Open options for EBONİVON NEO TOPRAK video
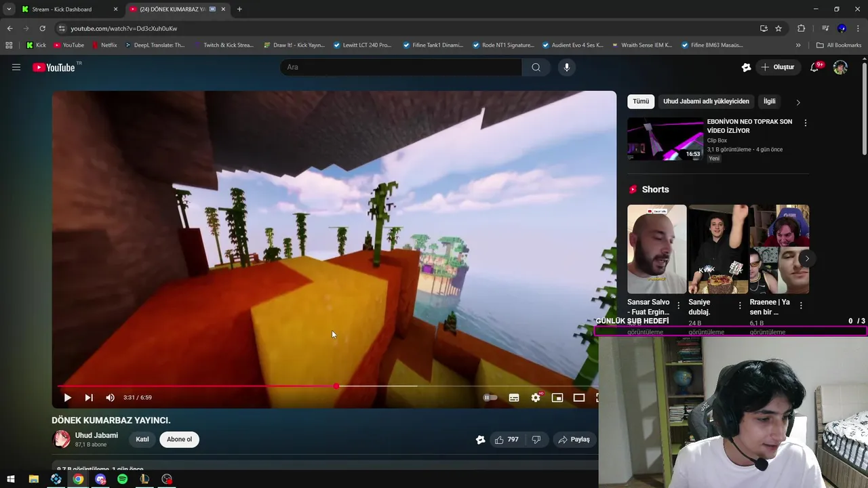 (x=805, y=123)
